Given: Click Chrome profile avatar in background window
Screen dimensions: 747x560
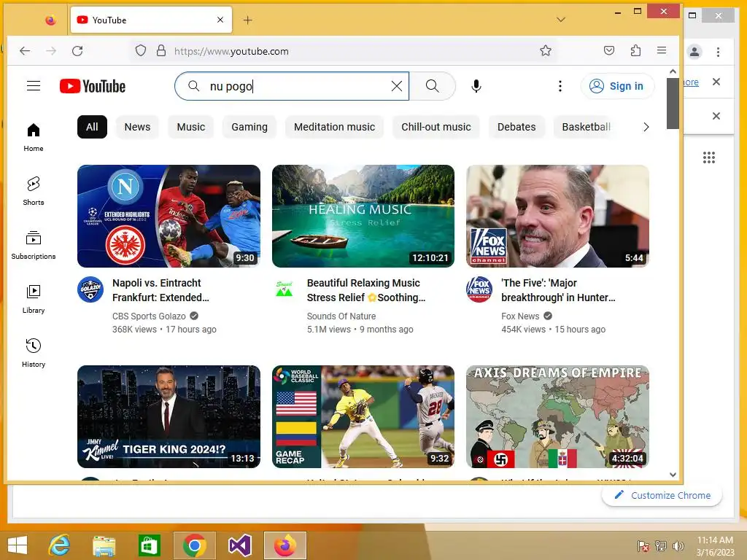Looking at the screenshot, I should point(694,52).
